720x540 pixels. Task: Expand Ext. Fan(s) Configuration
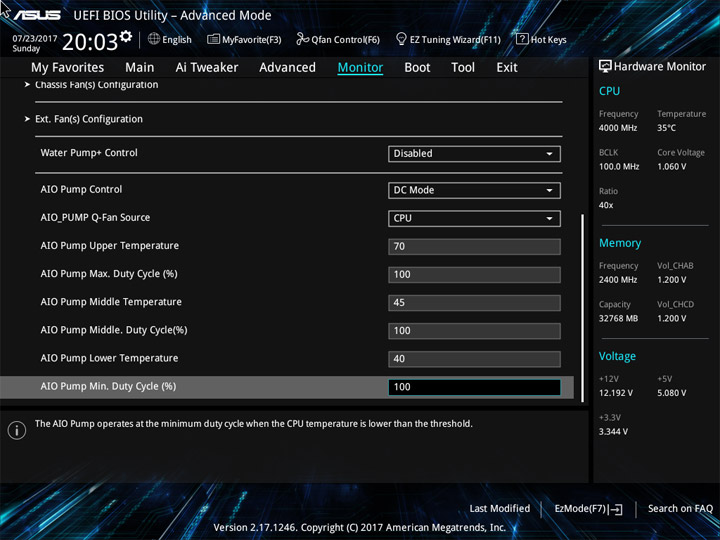pyautogui.click(x=89, y=119)
